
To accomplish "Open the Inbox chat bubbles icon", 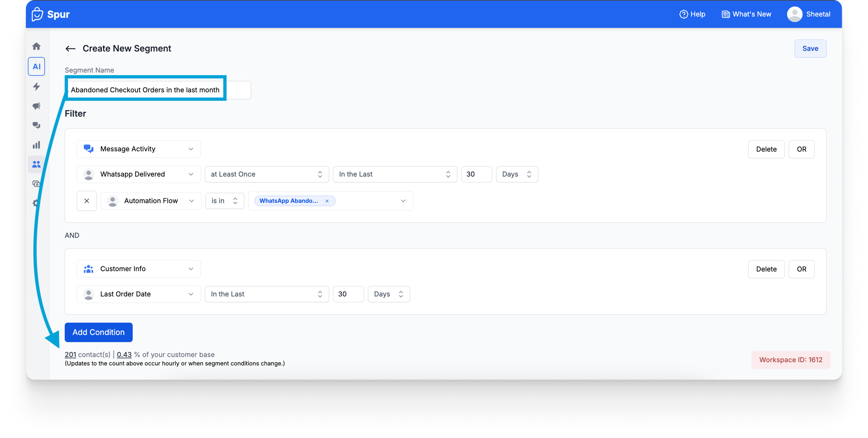I will coord(36,125).
